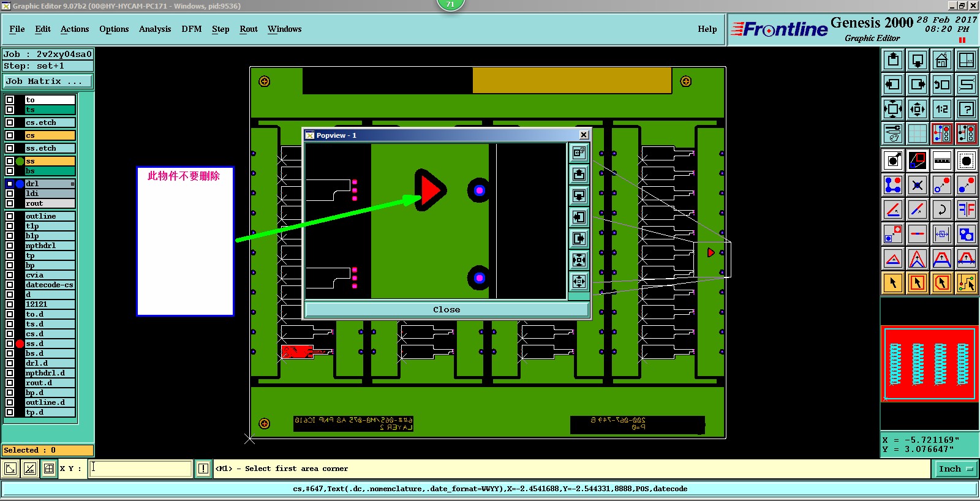
Task: Click top icon in Popview side toolbar
Action: (579, 153)
